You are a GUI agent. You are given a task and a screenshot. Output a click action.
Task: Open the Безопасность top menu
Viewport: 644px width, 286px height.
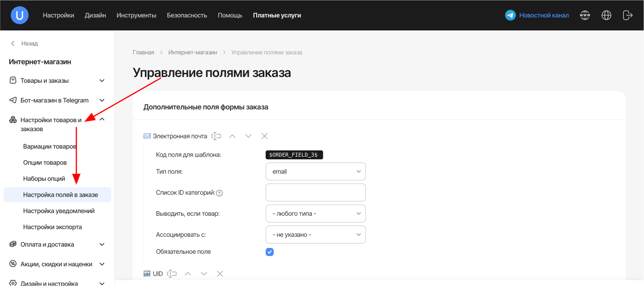tap(187, 15)
